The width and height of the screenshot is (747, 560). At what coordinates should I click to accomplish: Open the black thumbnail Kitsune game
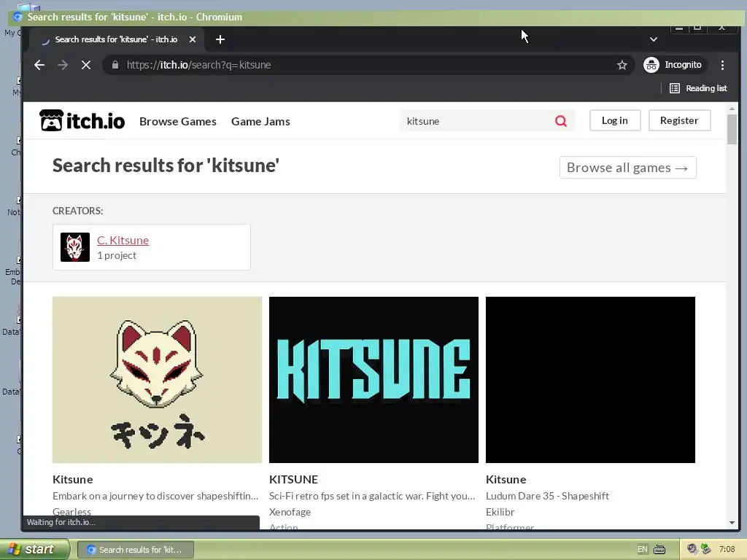click(590, 379)
